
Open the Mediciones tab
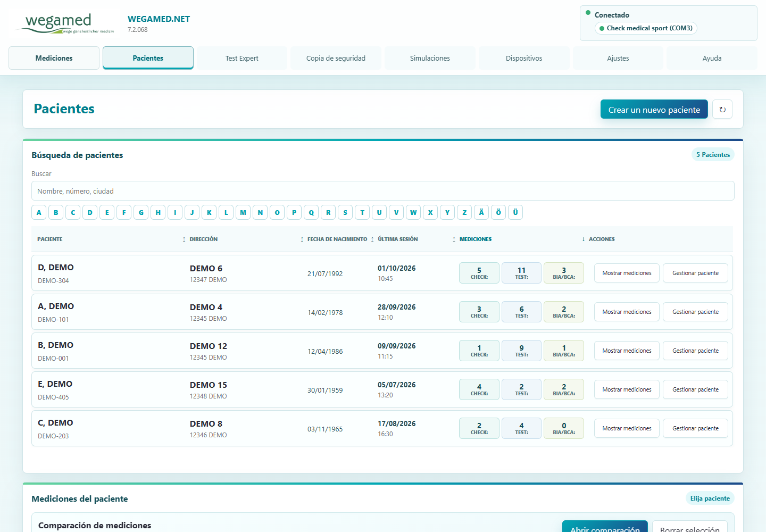click(54, 58)
